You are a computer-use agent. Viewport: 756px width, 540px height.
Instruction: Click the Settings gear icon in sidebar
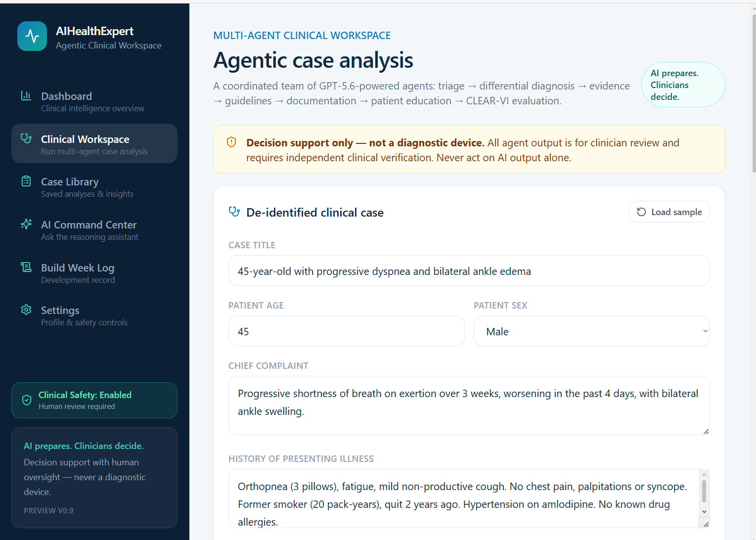(26, 310)
